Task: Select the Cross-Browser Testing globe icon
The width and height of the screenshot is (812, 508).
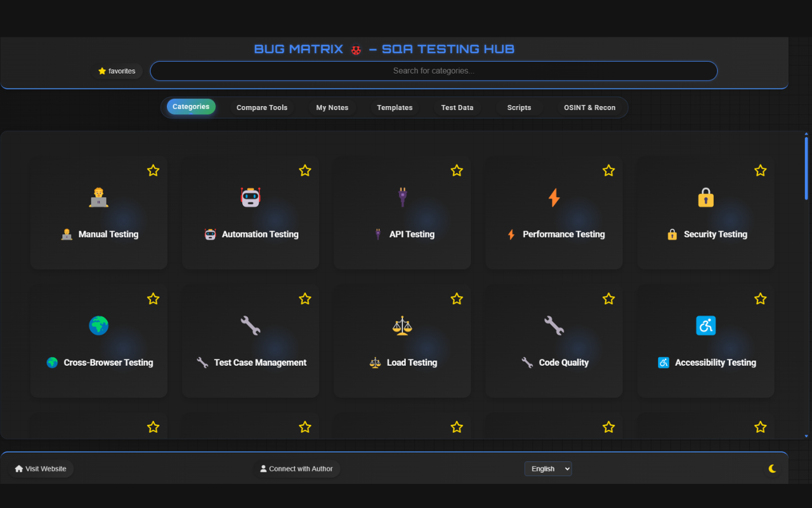Action: point(98,325)
